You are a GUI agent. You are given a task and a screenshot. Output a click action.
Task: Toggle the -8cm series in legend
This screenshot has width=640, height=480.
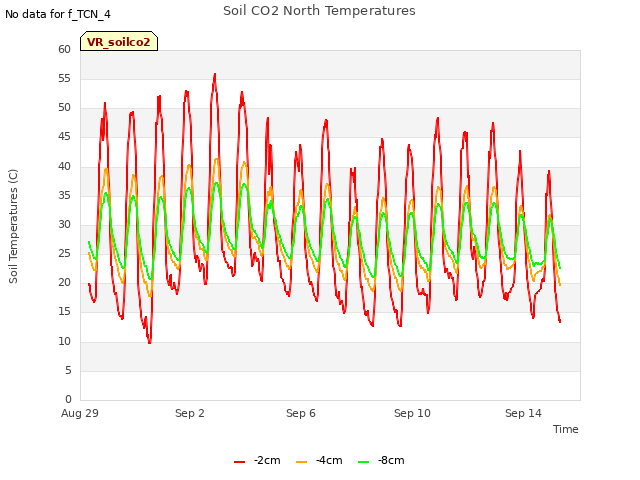(381, 460)
